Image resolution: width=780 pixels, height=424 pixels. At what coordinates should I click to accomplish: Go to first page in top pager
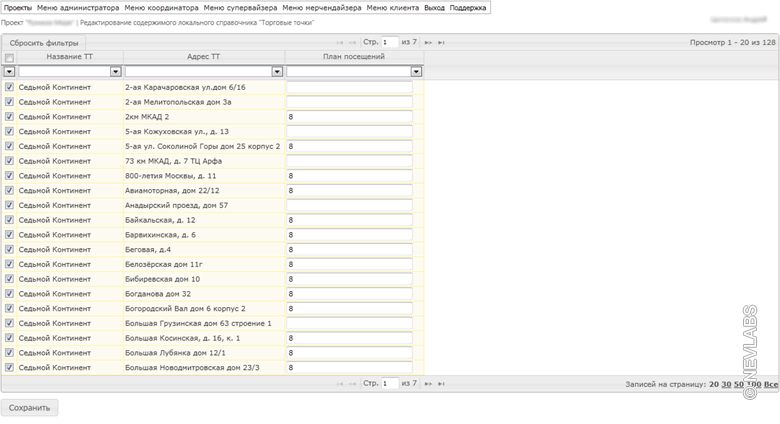click(x=341, y=43)
